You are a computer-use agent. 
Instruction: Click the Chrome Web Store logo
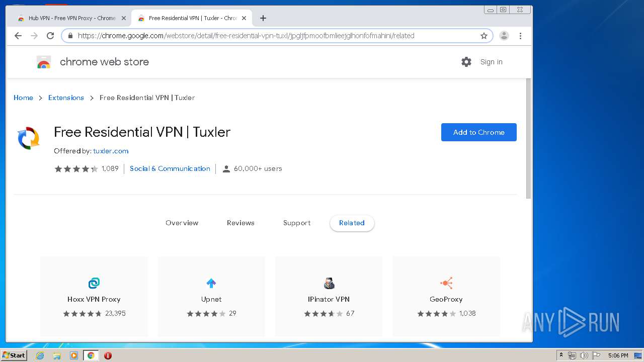[x=44, y=62]
